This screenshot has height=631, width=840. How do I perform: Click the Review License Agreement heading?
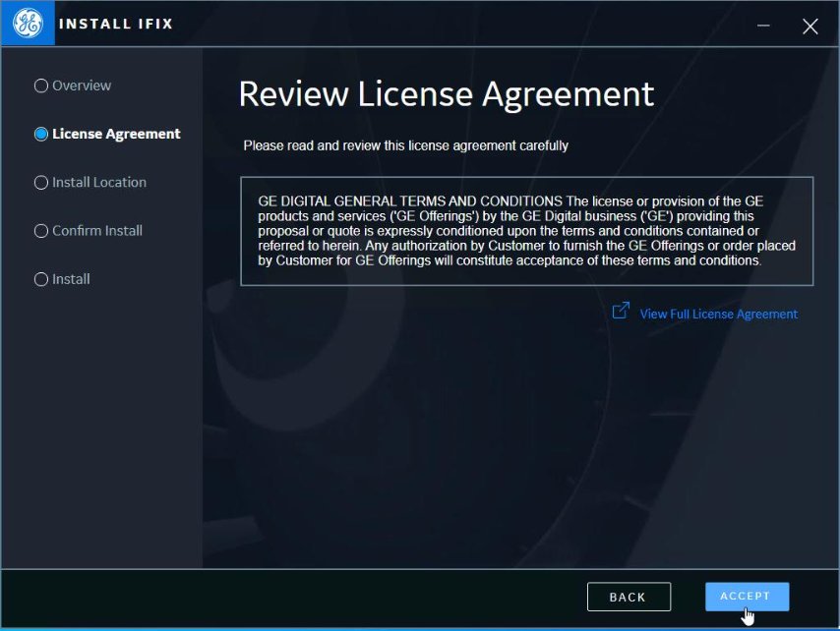pyautogui.click(x=447, y=94)
